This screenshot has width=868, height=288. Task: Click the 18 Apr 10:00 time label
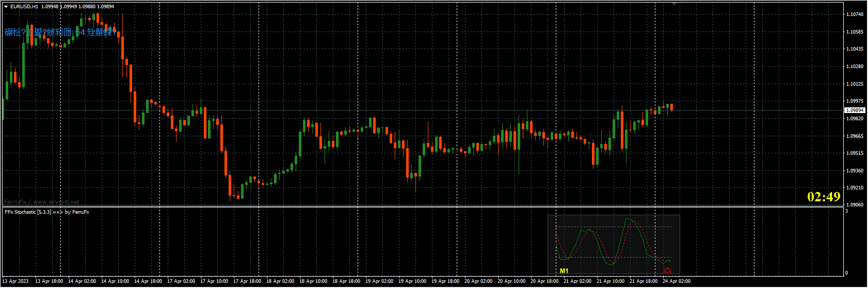313,281
